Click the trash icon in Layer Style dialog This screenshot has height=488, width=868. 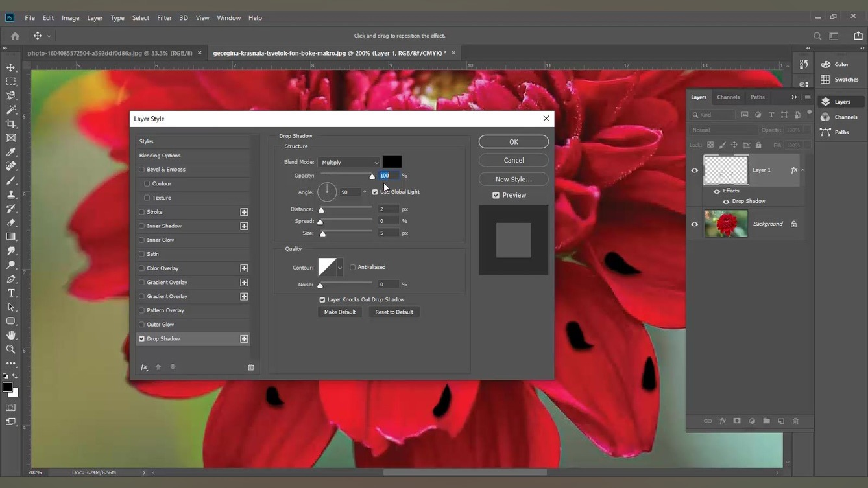tap(251, 367)
